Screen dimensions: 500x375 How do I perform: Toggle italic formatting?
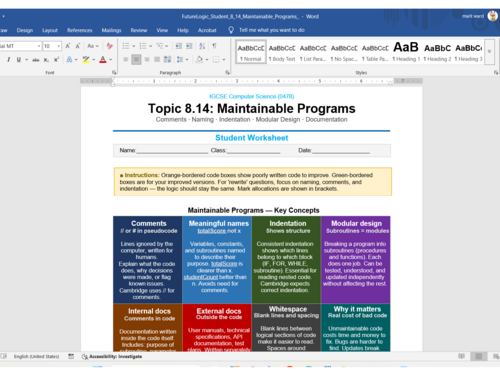pos(8,60)
